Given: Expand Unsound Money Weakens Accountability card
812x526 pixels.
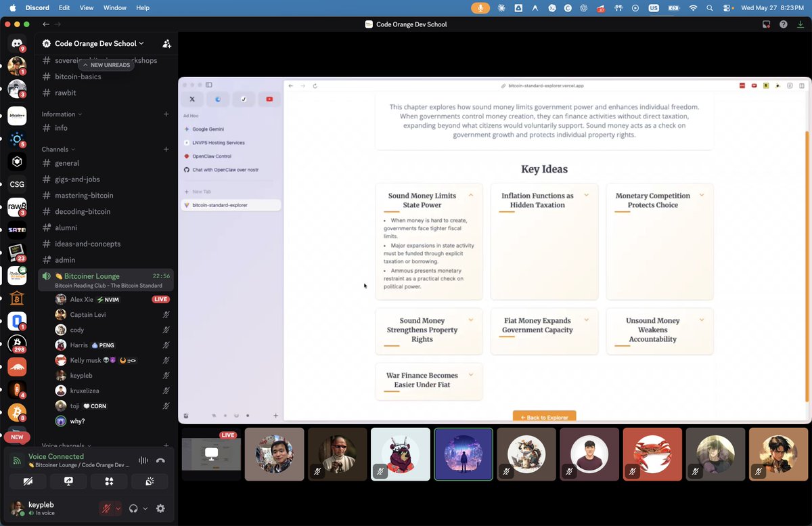Looking at the screenshot, I should coord(702,320).
